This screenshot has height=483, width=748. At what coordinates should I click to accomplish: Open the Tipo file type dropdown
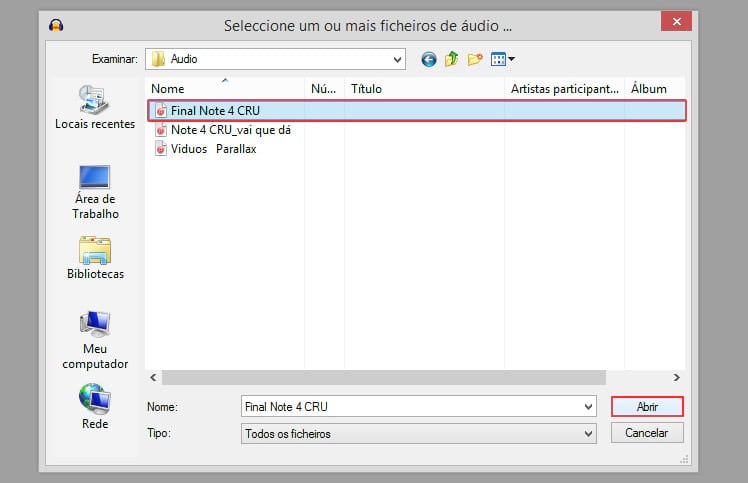tap(418, 433)
